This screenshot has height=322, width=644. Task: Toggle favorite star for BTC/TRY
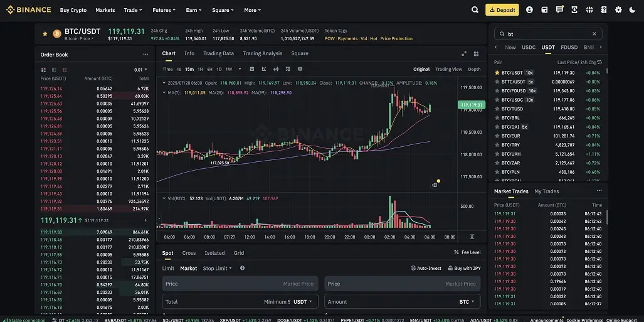point(497,145)
